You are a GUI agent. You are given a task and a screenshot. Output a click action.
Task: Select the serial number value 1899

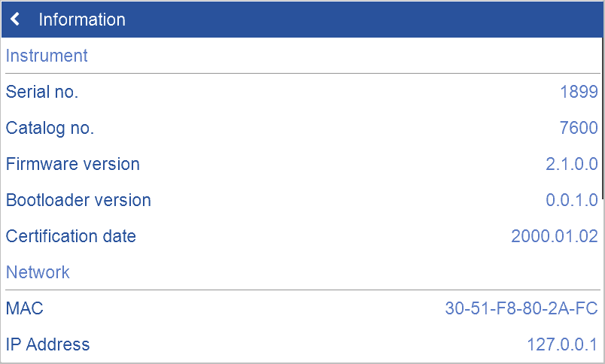[579, 93]
